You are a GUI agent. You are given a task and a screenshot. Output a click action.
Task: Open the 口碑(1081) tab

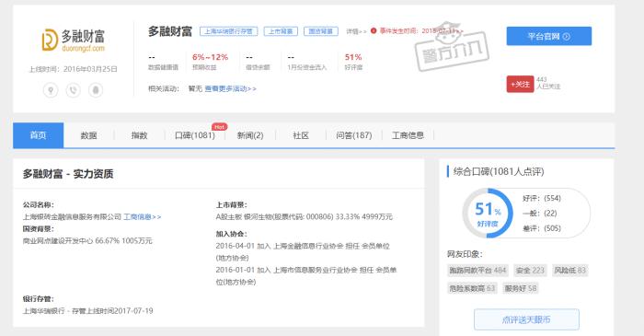tap(195, 135)
